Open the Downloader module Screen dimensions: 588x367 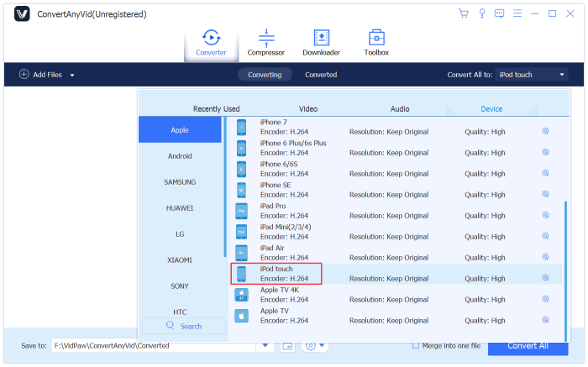pyautogui.click(x=322, y=43)
